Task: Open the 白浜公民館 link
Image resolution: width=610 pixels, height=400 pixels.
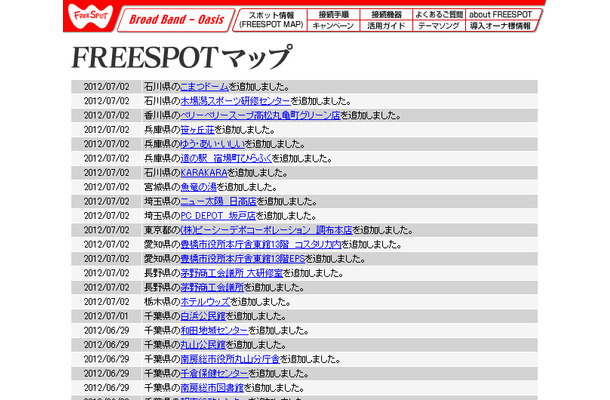Action: click(203, 316)
